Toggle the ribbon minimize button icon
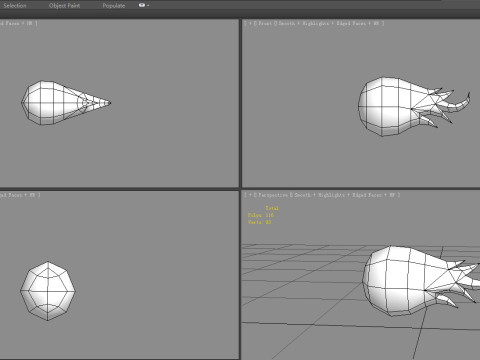Viewport: 480px width, 360px height. click(142, 5)
